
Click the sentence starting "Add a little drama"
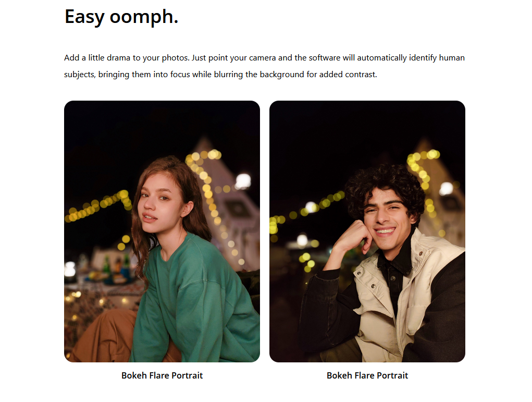[x=127, y=58]
